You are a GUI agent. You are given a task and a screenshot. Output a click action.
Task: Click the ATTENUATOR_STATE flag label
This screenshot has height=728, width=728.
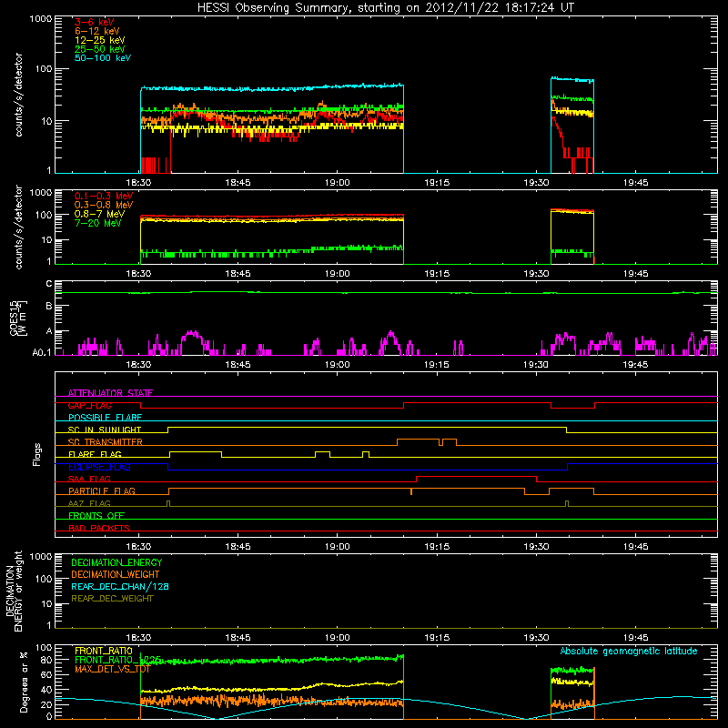pos(110,393)
